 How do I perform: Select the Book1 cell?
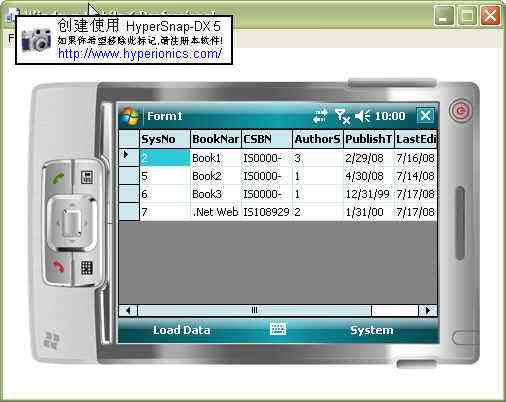216,158
